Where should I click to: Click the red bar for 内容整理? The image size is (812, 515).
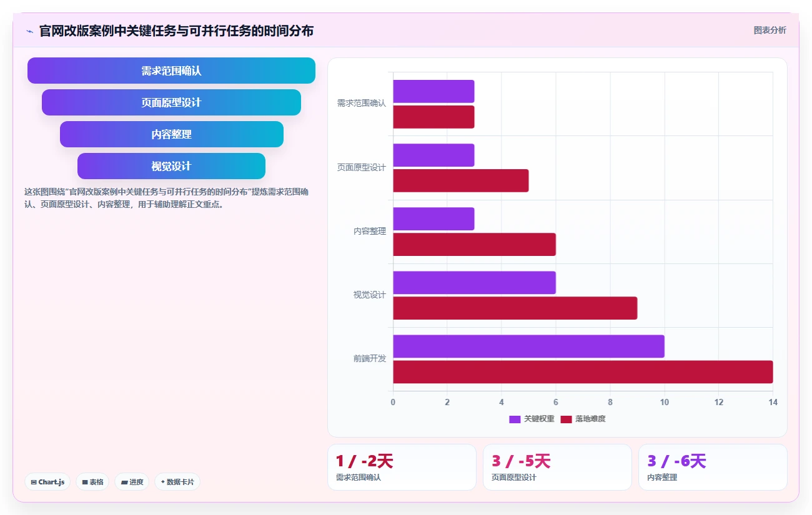click(474, 244)
